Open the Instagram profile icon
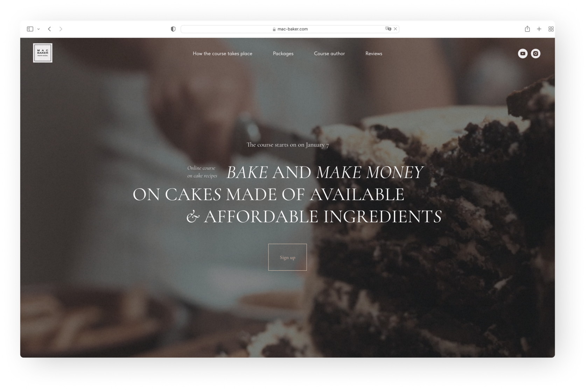588x390 pixels. pyautogui.click(x=535, y=54)
